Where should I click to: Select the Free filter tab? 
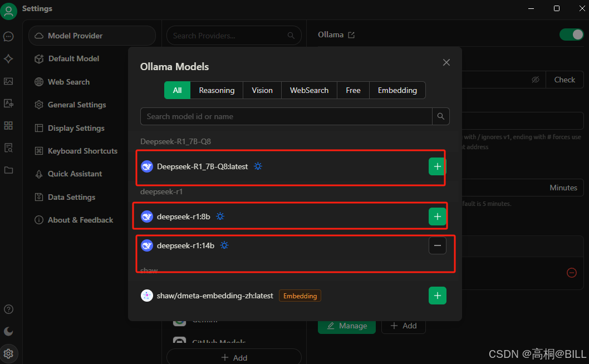click(x=353, y=90)
